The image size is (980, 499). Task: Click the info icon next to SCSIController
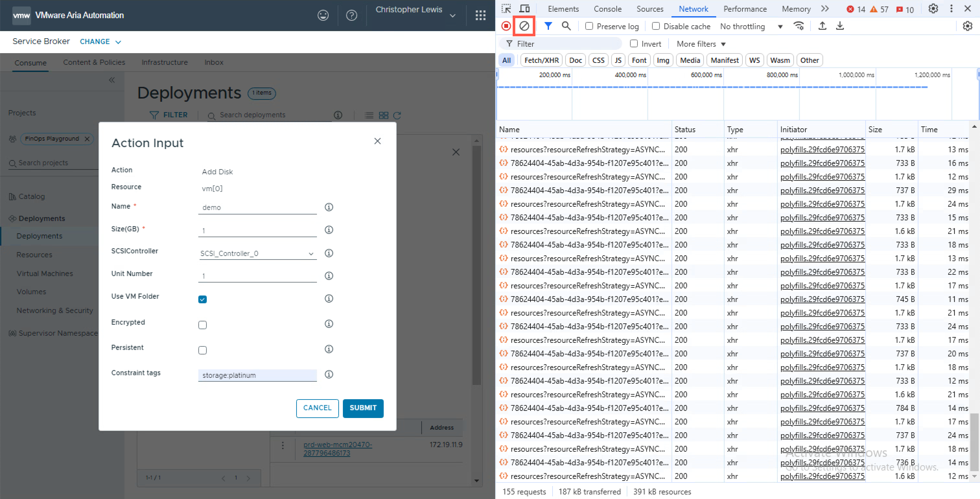click(x=329, y=253)
